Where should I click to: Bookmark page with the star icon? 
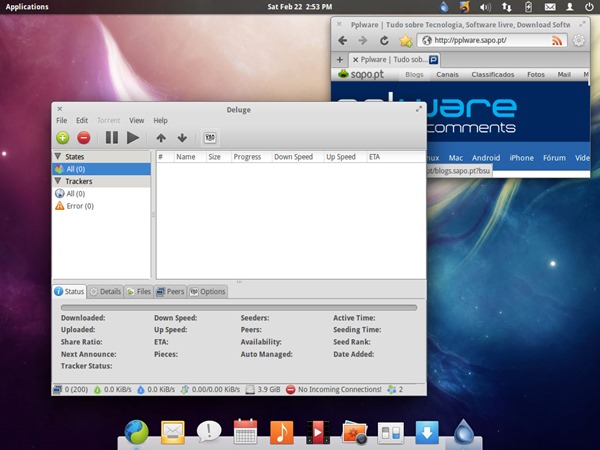pos(406,40)
